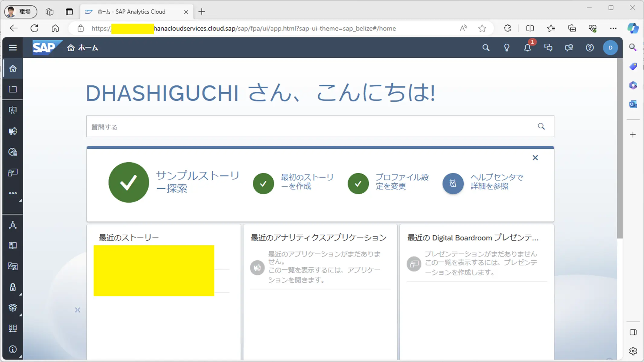Click the 最近のストーリー tile header
The height and width of the screenshot is (362, 644).
pos(129,238)
